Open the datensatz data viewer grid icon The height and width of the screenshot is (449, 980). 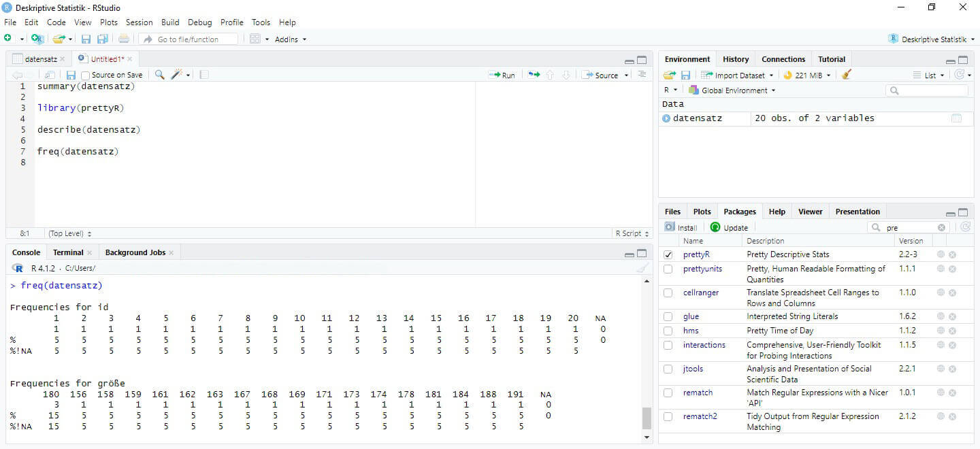(956, 118)
